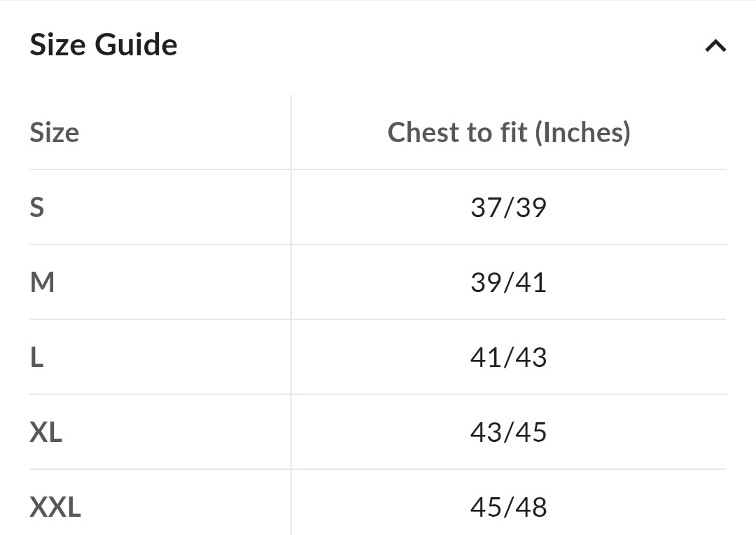Image resolution: width=756 pixels, height=535 pixels.
Task: Select the S size row label
Action: tap(37, 207)
